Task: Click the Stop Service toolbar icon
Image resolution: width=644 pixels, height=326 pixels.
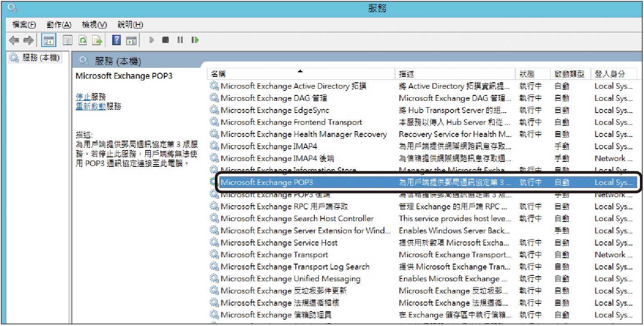Action: point(166,40)
